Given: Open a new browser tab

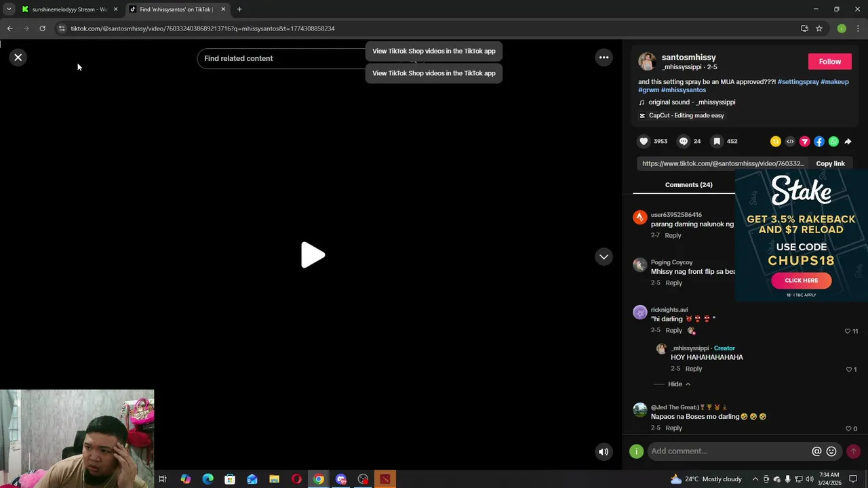Looking at the screenshot, I should pyautogui.click(x=239, y=9).
